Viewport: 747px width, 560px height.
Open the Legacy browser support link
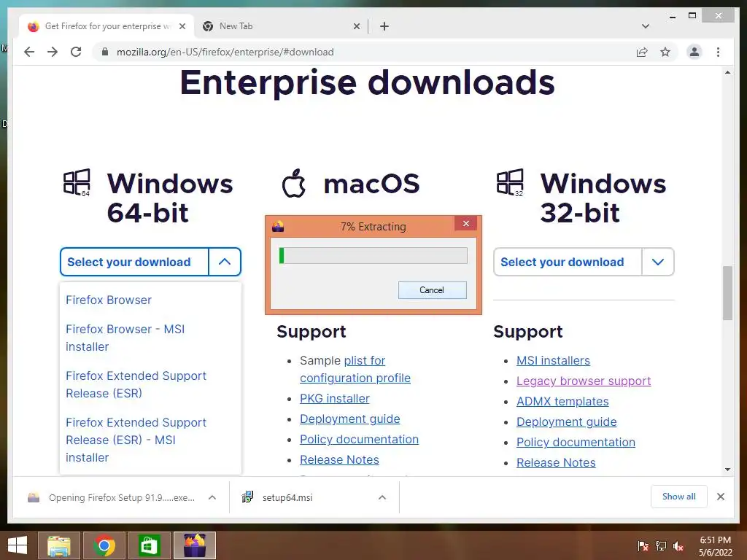(x=584, y=381)
